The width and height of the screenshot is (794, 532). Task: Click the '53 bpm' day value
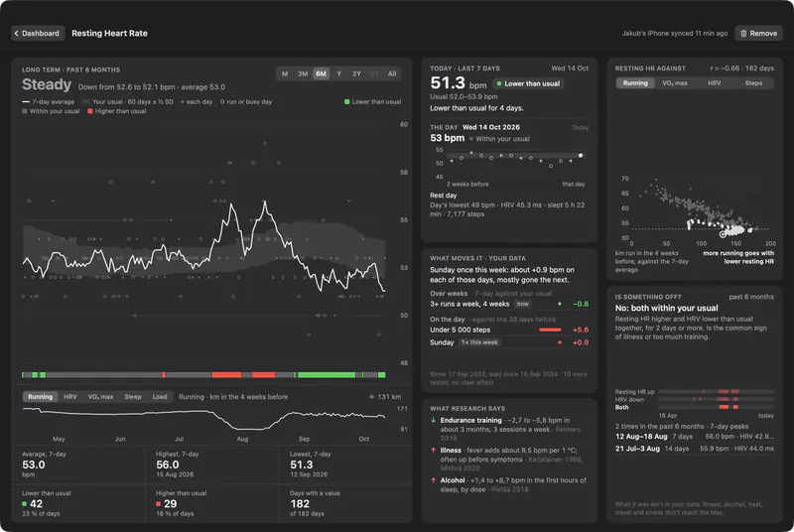coord(448,138)
